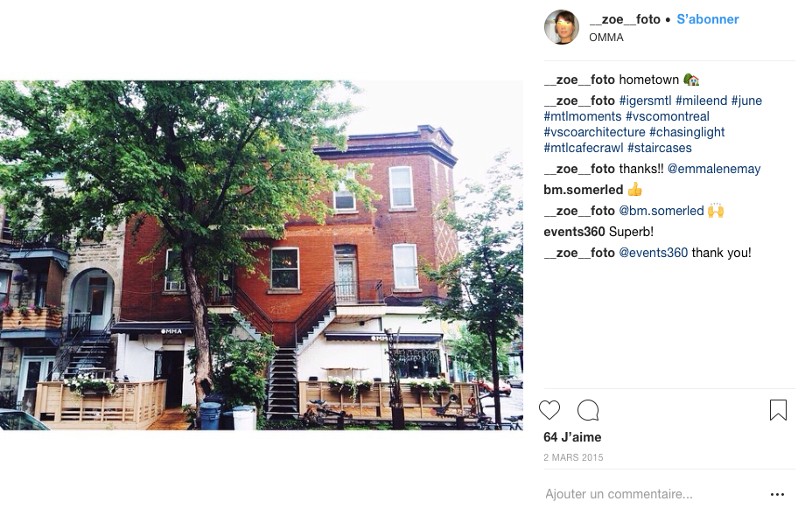Viewport: 812px width, 515px height.
Task: Open the #vscoarchitecture hashtag
Action: coord(594,132)
